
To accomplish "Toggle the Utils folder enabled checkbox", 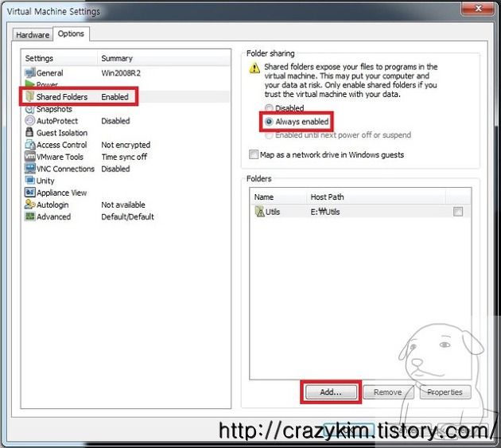I will coord(458,212).
